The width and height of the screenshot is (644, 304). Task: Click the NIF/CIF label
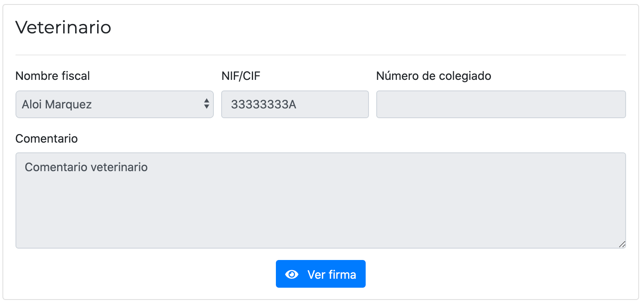point(241,76)
